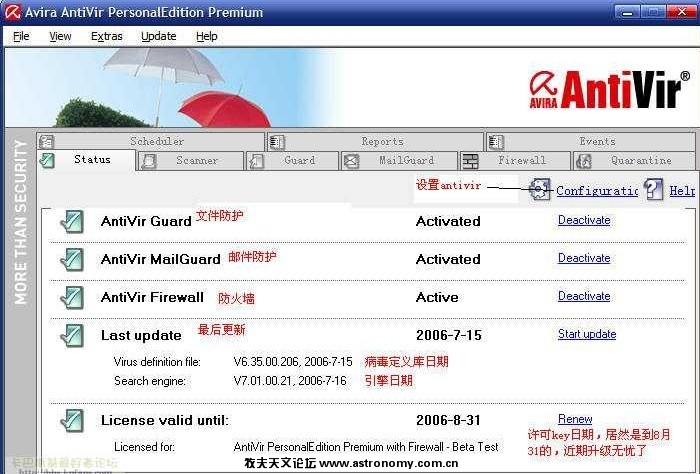Click the license date '2006-8-31'
Viewport: 700px width, 474px height.
tap(448, 420)
